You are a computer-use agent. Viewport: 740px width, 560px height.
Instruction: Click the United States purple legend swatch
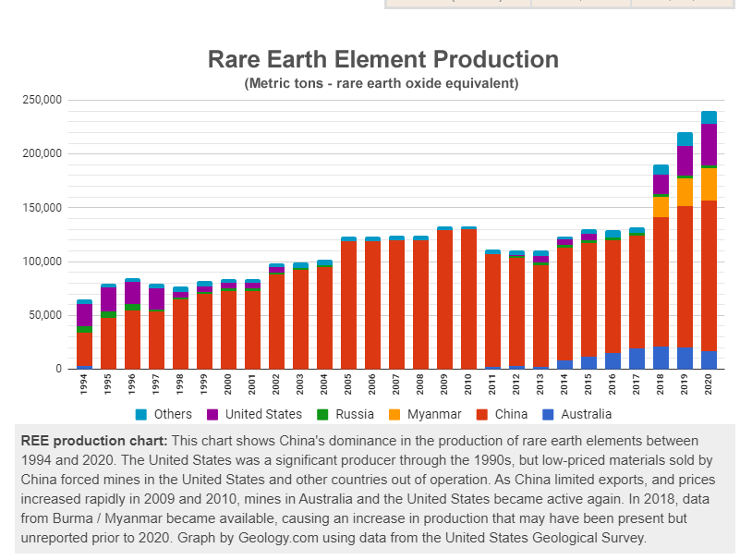click(212, 414)
